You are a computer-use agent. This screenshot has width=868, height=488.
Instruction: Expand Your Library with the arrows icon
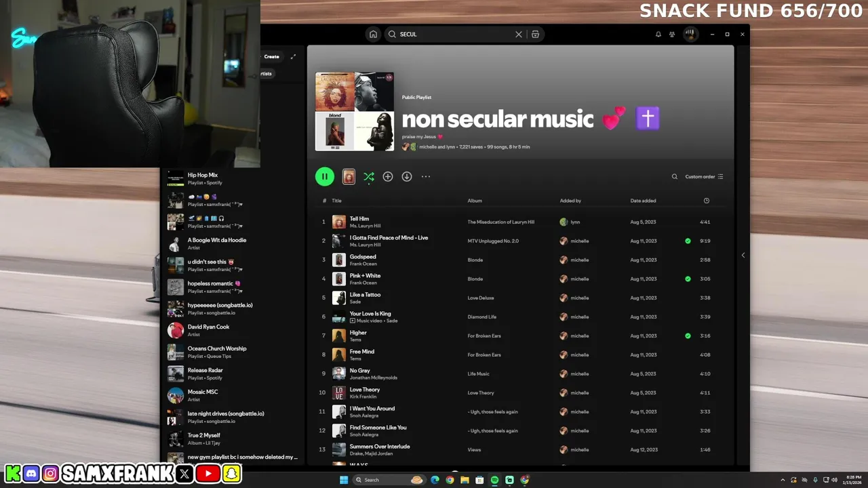point(293,57)
